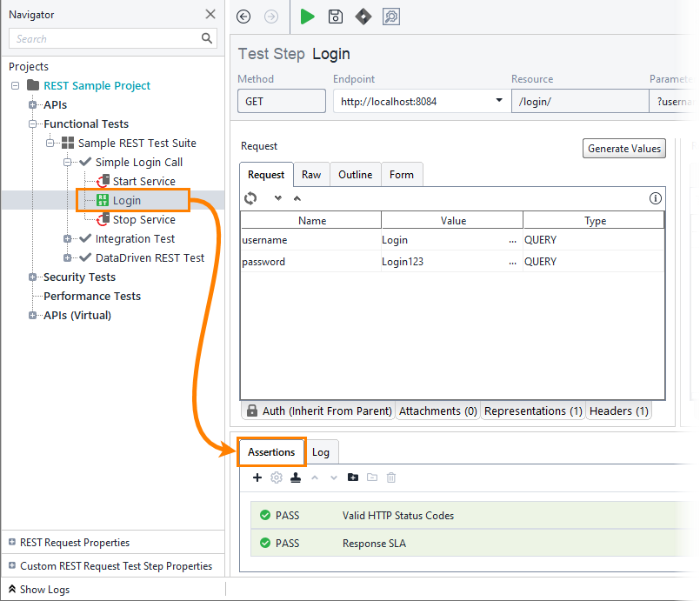Click the back navigation arrow

(243, 17)
